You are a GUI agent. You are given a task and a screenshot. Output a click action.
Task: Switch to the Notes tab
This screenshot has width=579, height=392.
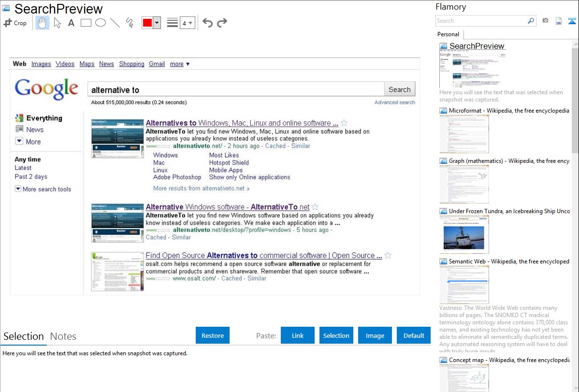(63, 336)
